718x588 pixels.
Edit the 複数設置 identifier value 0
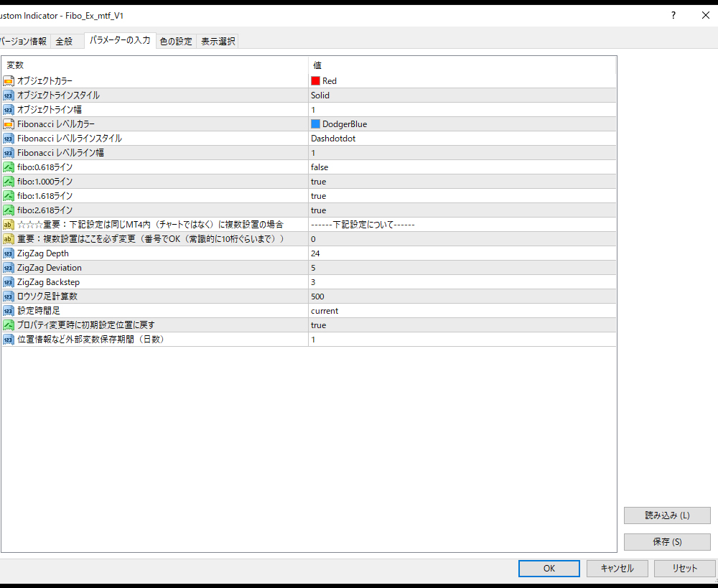click(x=462, y=239)
